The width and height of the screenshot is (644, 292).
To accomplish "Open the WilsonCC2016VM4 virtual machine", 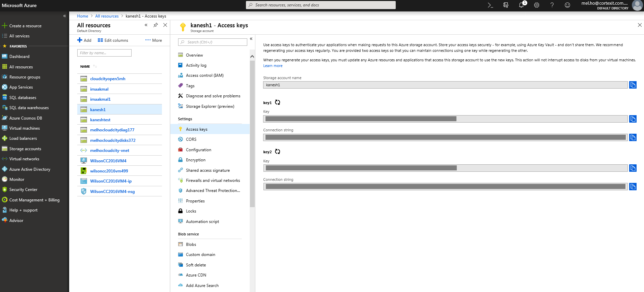I will 108,161.
